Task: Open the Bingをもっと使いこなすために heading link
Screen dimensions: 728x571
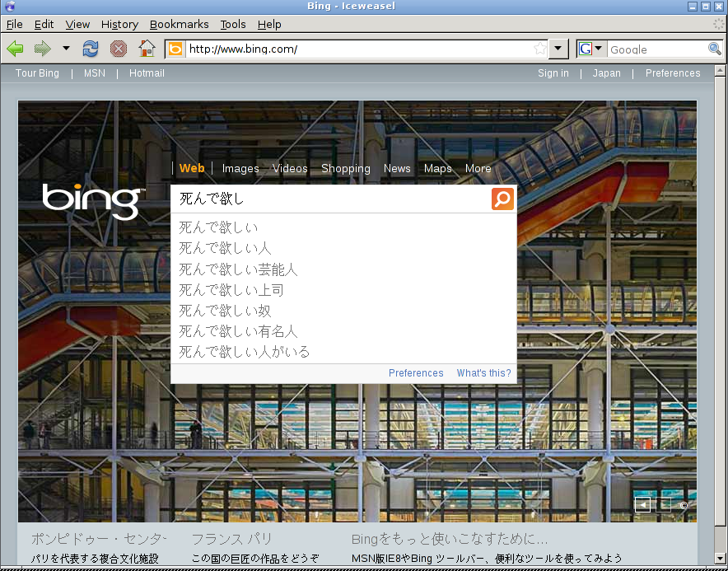Action: tap(450, 539)
